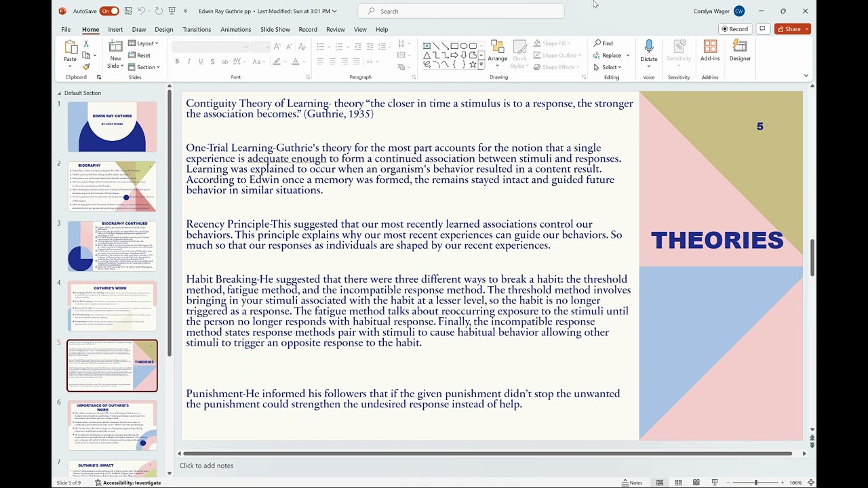Viewport: 868px width, 488px height.
Task: Toggle Underline formatting
Action: point(201,62)
